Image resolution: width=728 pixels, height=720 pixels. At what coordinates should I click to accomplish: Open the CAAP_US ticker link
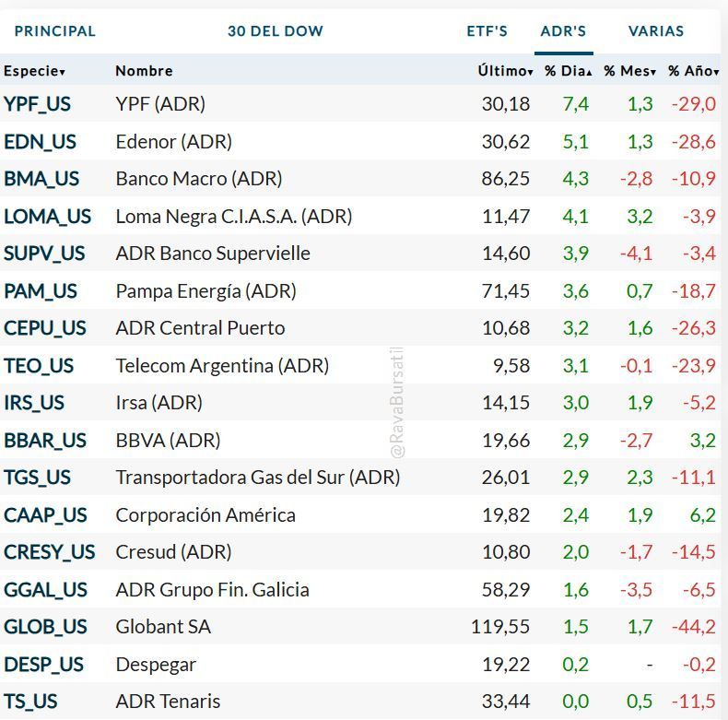pyautogui.click(x=45, y=515)
